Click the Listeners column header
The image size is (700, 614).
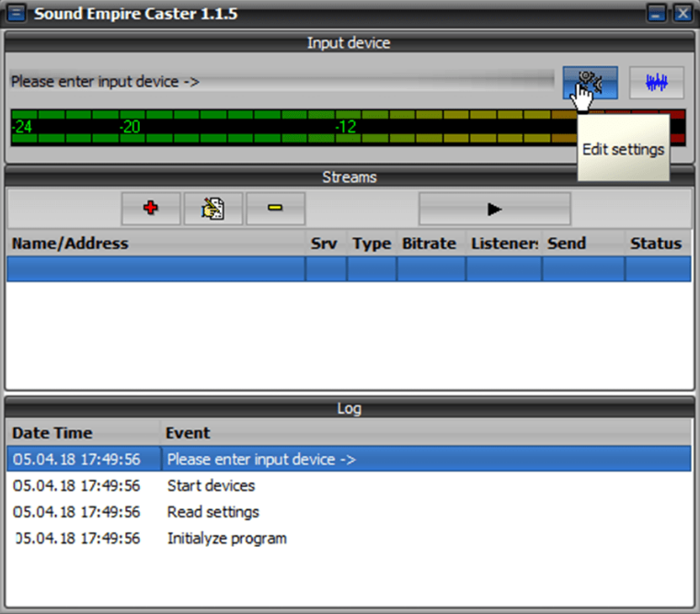[503, 244]
